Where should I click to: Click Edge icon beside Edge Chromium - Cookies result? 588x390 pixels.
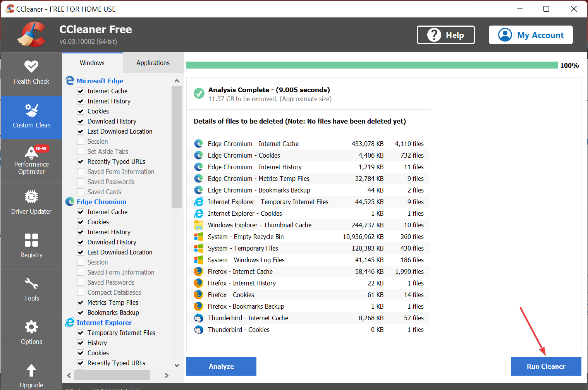click(x=198, y=155)
